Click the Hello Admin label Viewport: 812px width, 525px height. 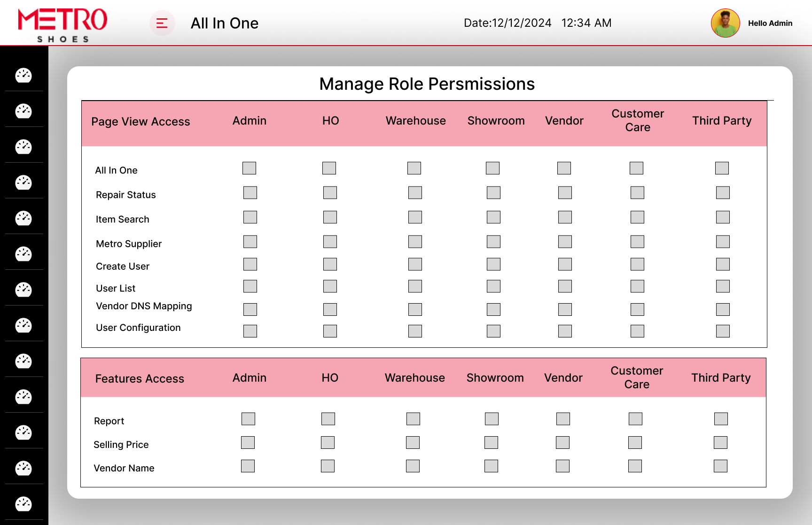(770, 23)
